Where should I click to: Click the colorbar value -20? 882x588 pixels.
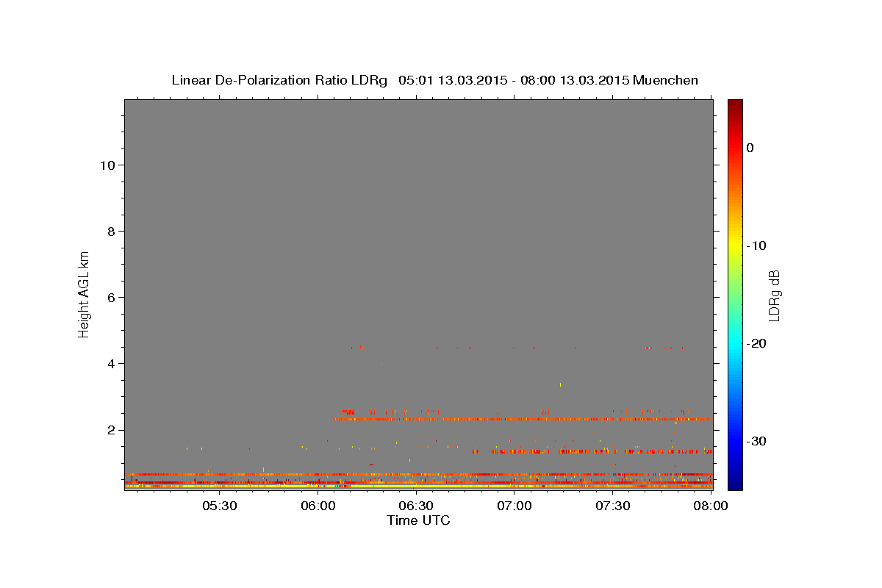[756, 343]
